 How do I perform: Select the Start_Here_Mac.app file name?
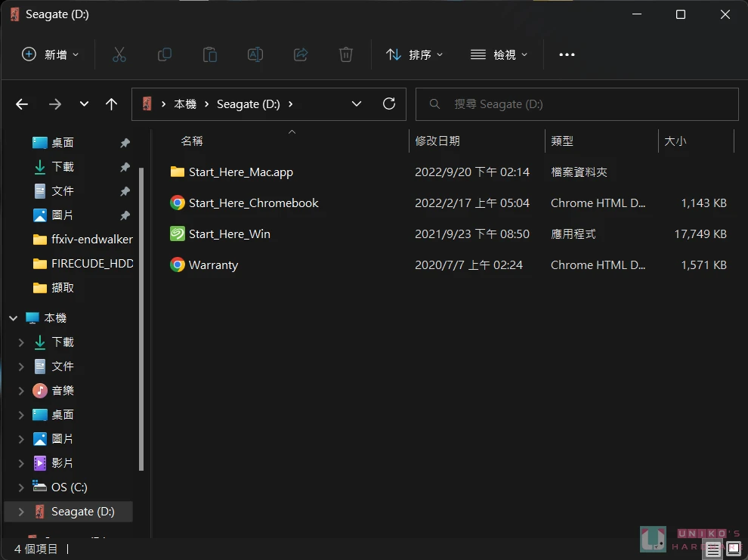(241, 172)
